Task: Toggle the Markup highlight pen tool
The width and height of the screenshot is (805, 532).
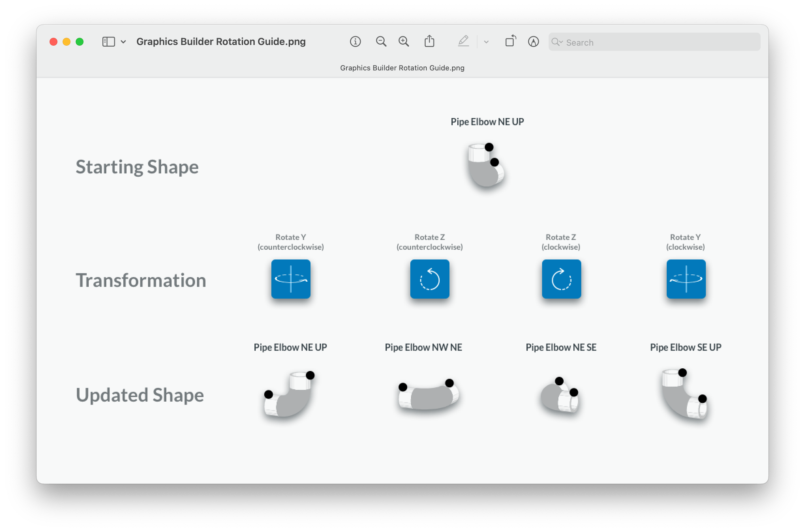Action: [x=463, y=41]
